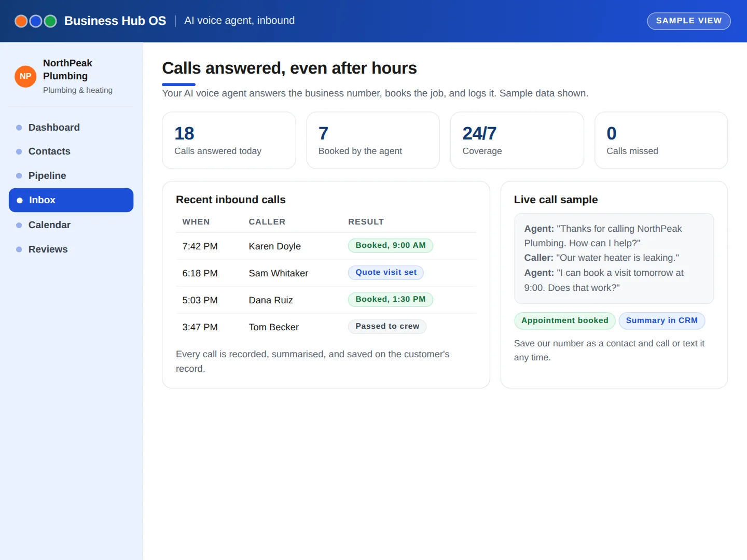Click the 5:03 PM call time
The image size is (747, 560).
[200, 300]
